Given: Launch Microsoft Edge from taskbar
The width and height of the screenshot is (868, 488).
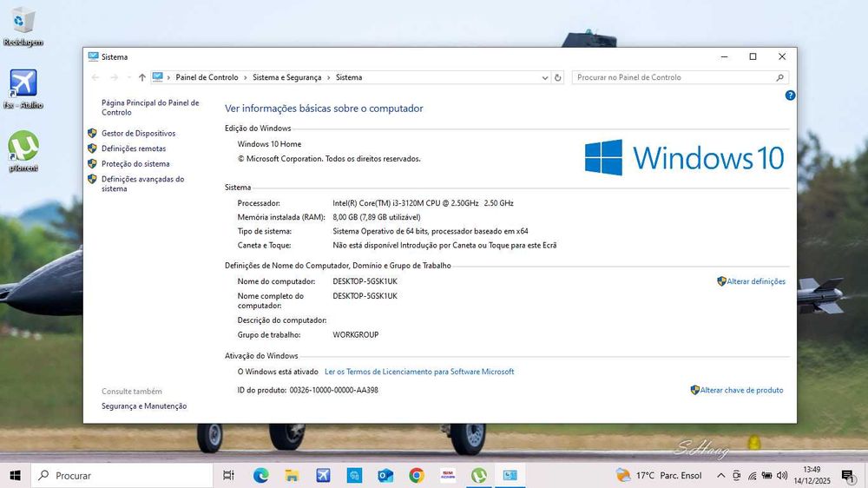Looking at the screenshot, I should point(260,475).
